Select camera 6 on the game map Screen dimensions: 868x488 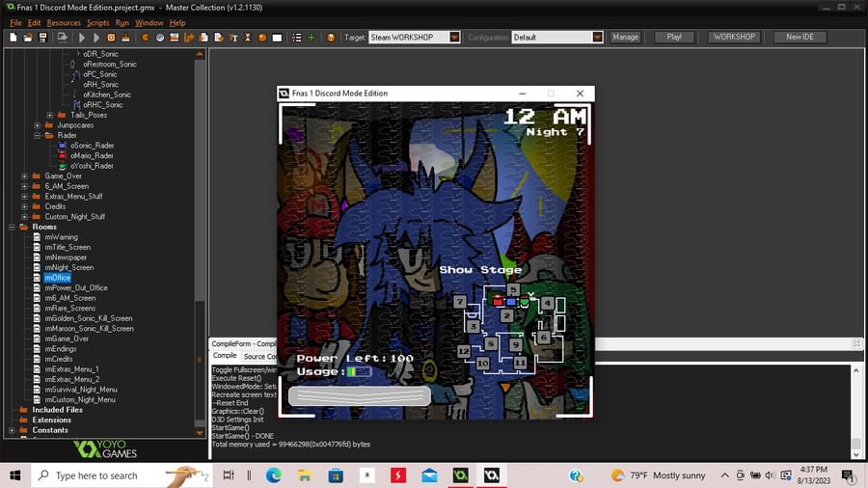[544, 337]
